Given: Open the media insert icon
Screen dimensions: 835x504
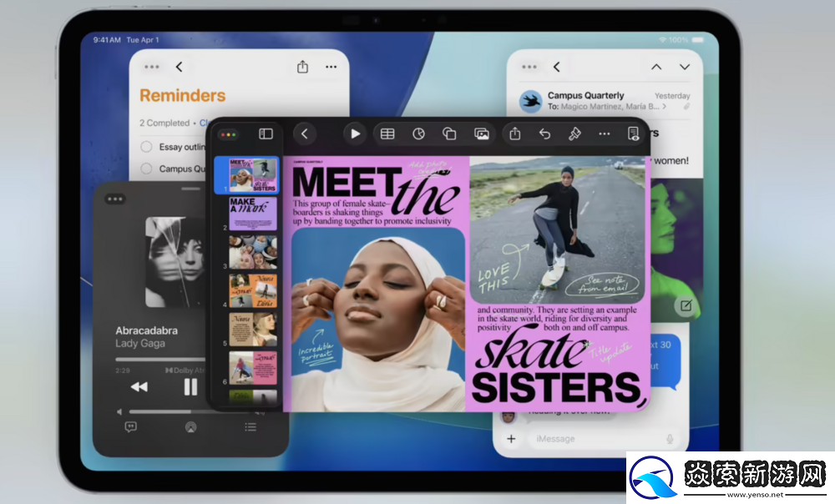Looking at the screenshot, I should point(482,134).
